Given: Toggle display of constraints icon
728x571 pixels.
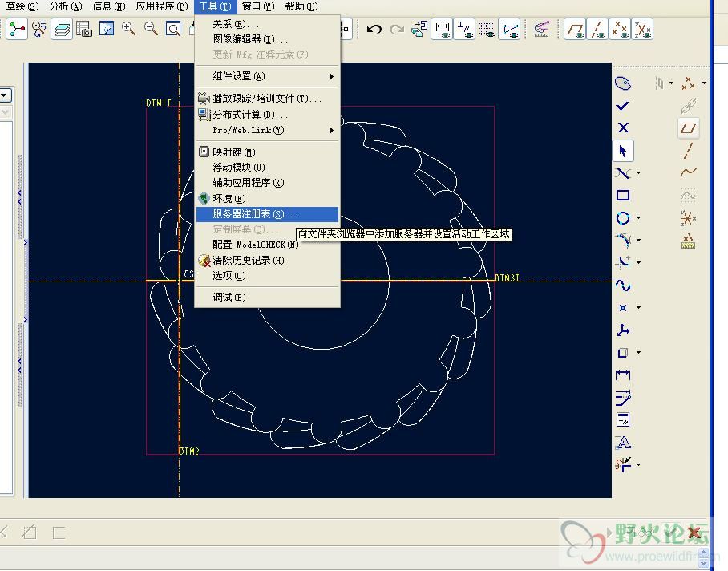Looking at the screenshot, I should (x=464, y=29).
